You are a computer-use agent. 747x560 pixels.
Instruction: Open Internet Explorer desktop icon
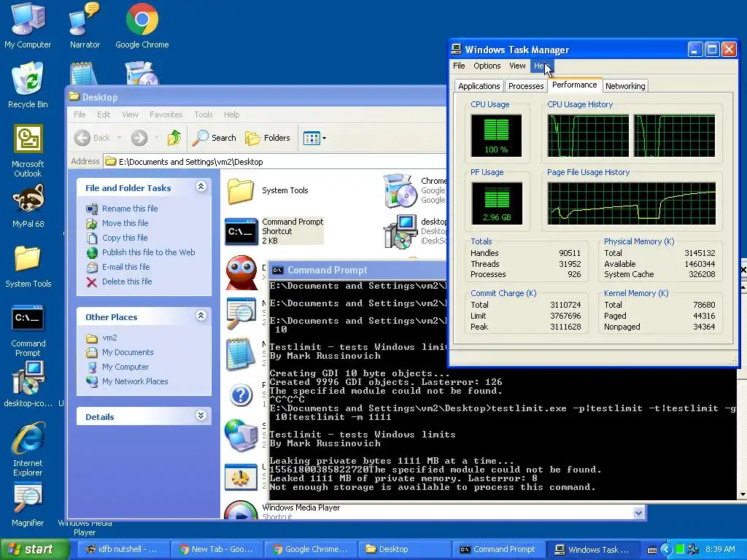[28, 448]
